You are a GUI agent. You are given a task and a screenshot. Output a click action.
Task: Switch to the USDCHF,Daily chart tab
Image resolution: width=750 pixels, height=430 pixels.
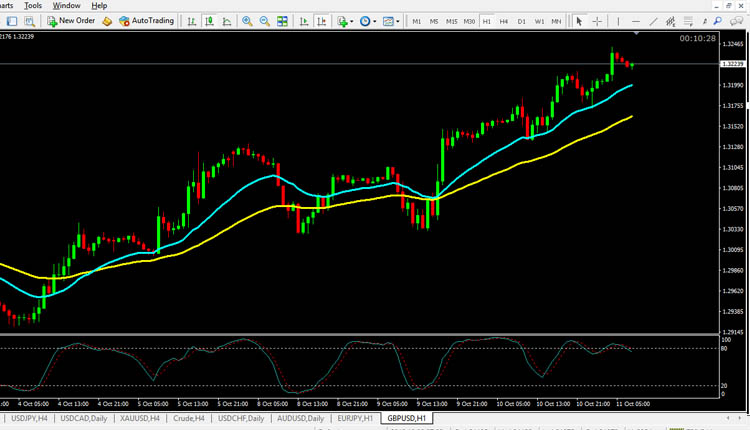(241, 418)
